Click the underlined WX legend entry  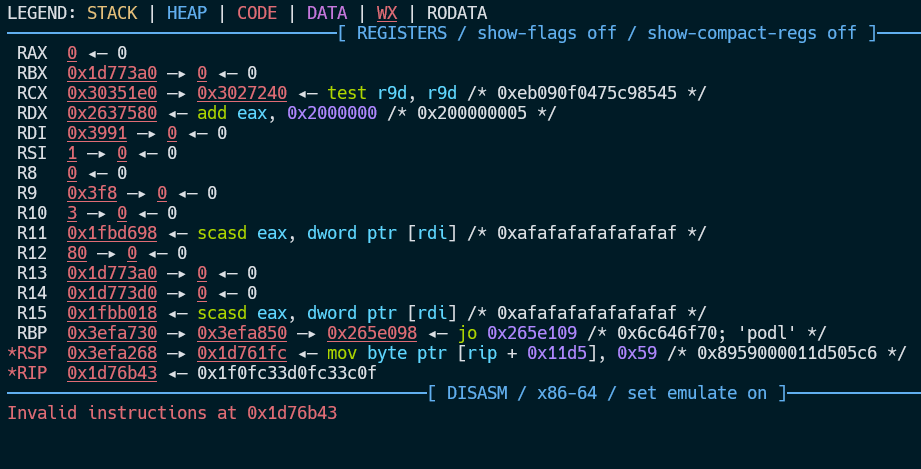tap(387, 13)
